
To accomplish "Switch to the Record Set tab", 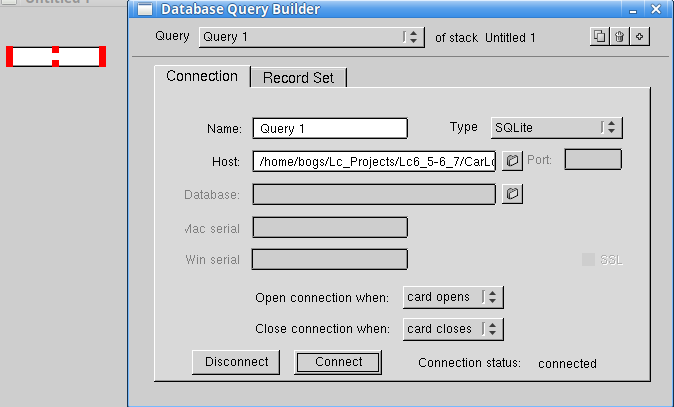I will click(x=298, y=78).
